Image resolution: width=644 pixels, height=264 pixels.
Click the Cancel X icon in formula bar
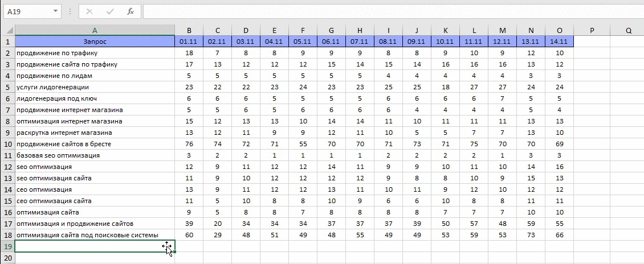89,11
